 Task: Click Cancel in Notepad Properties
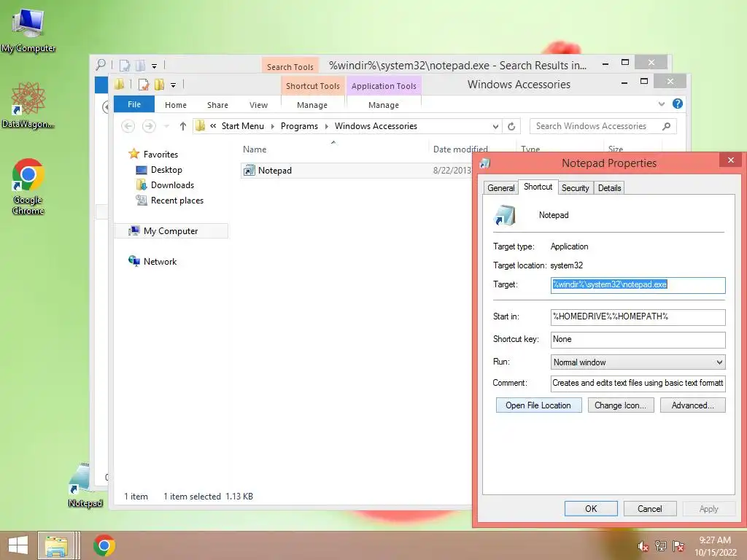pos(650,508)
